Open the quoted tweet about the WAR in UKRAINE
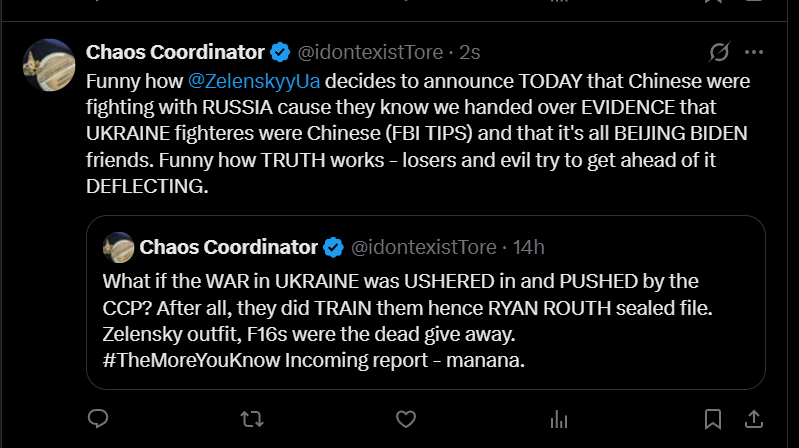 click(x=425, y=318)
